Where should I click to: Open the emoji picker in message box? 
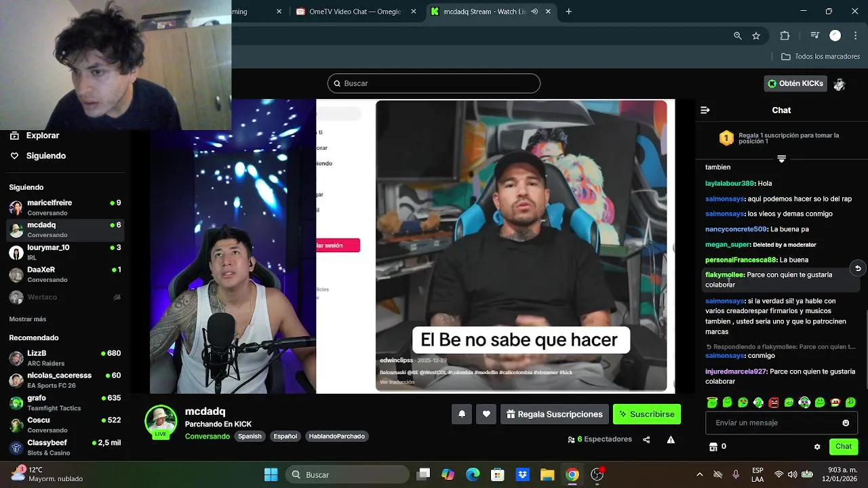[x=846, y=423]
